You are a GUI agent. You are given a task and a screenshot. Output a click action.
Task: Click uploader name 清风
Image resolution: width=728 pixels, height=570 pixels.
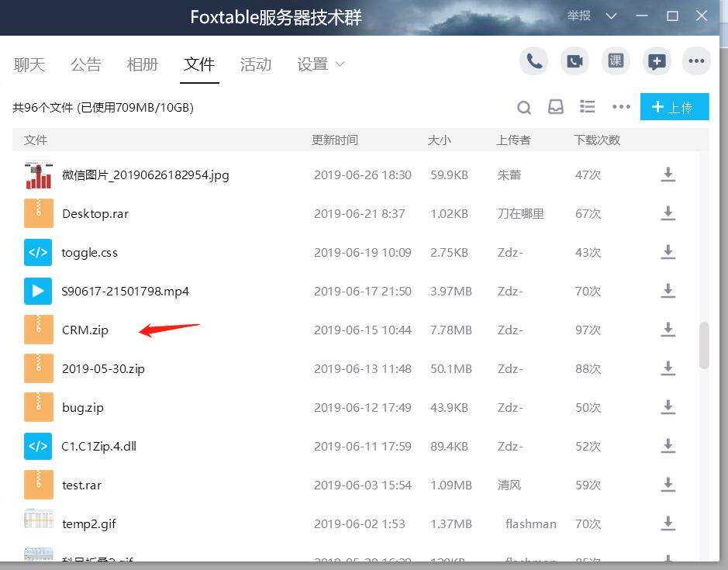tap(509, 485)
